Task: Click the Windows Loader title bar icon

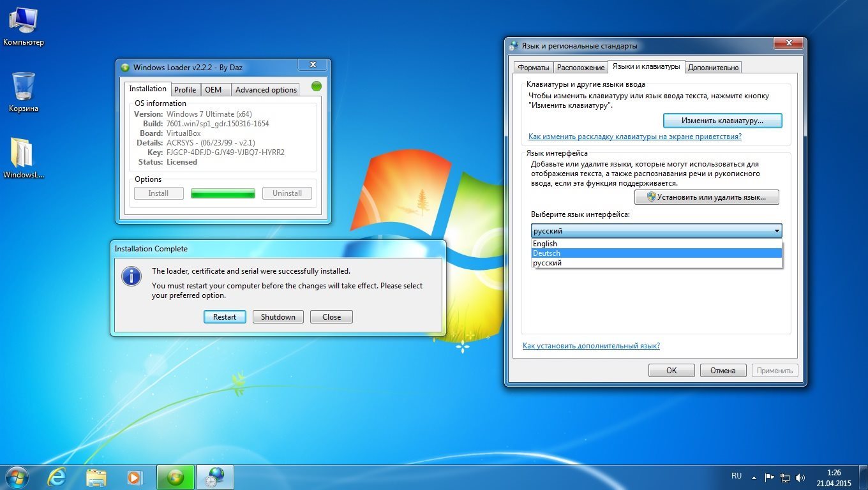Action: point(125,68)
